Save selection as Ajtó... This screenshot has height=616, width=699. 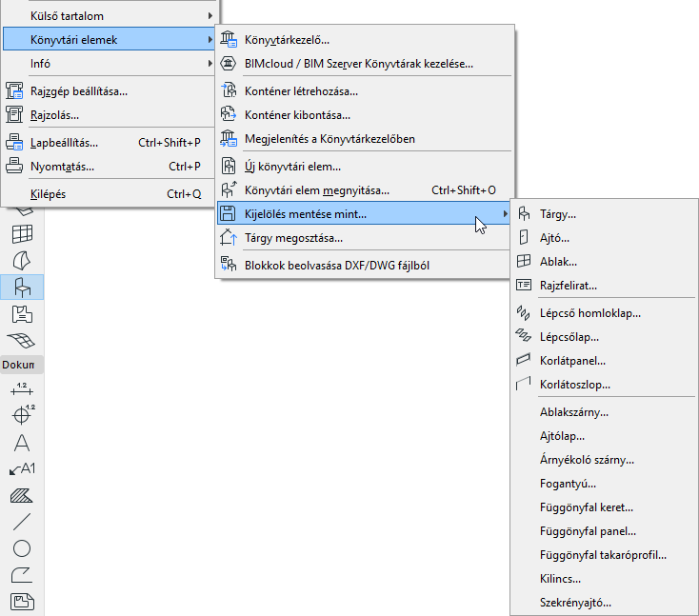point(604,238)
